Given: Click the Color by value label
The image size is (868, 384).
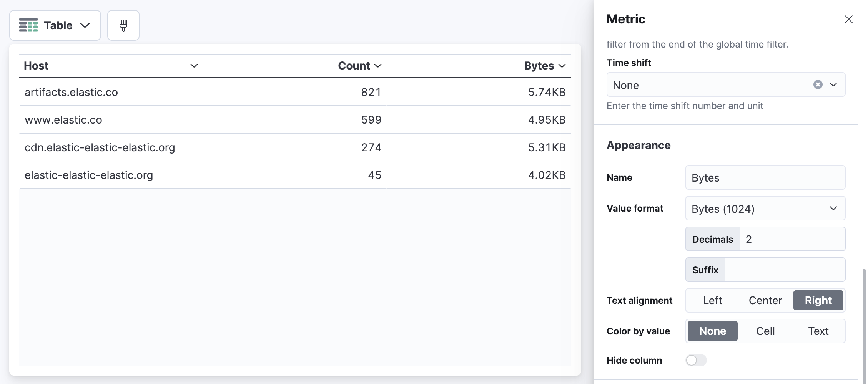Looking at the screenshot, I should coord(638,331).
